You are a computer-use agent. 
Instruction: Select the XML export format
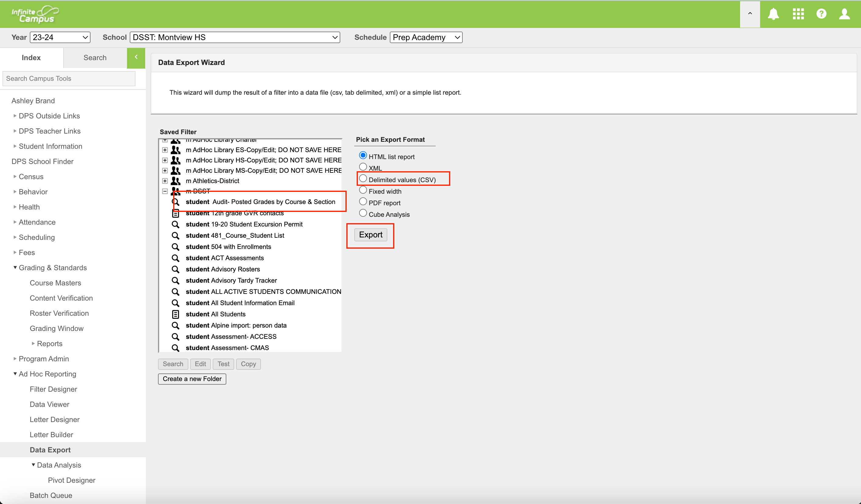pos(363,167)
